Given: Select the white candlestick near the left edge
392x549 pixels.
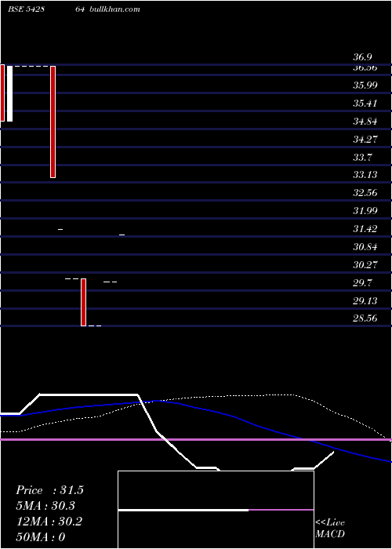Looking at the screenshot, I should point(9,93).
